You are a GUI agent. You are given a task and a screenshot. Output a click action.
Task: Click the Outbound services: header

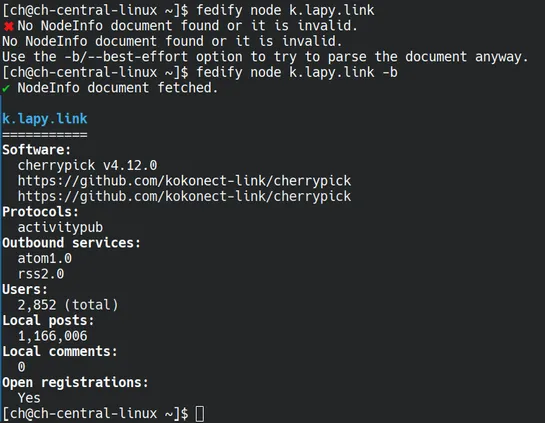[x=72, y=243]
